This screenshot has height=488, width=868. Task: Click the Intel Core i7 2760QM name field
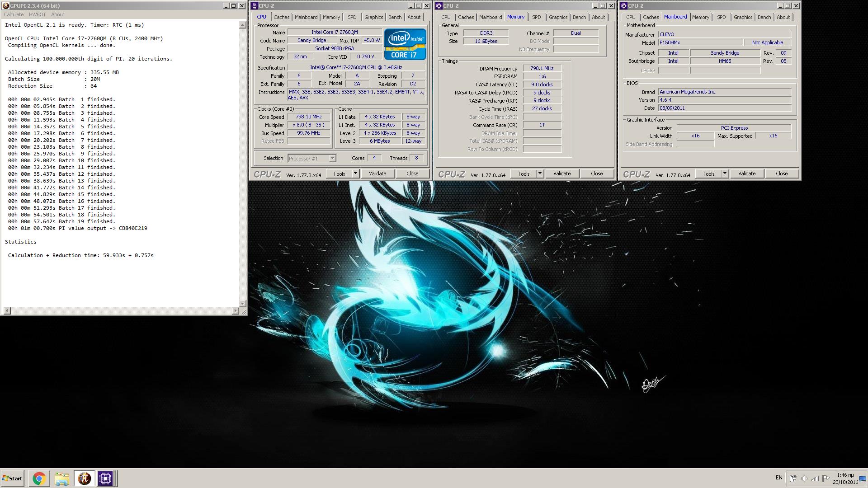335,33
